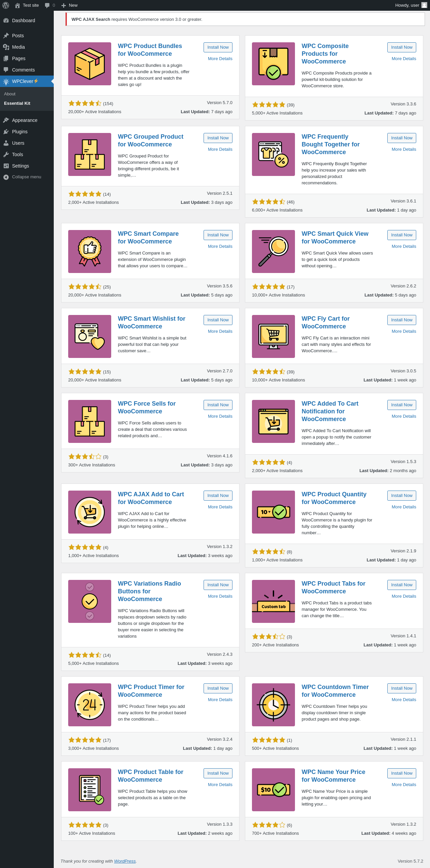Click the WPC AJAX Search notice text
This screenshot has width=430, height=868.
coord(137,19)
